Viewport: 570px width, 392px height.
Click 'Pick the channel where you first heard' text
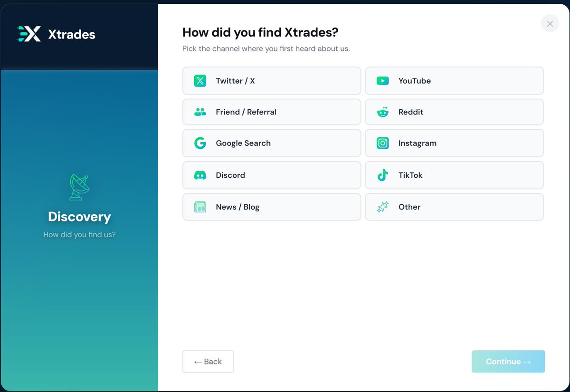[266, 48]
